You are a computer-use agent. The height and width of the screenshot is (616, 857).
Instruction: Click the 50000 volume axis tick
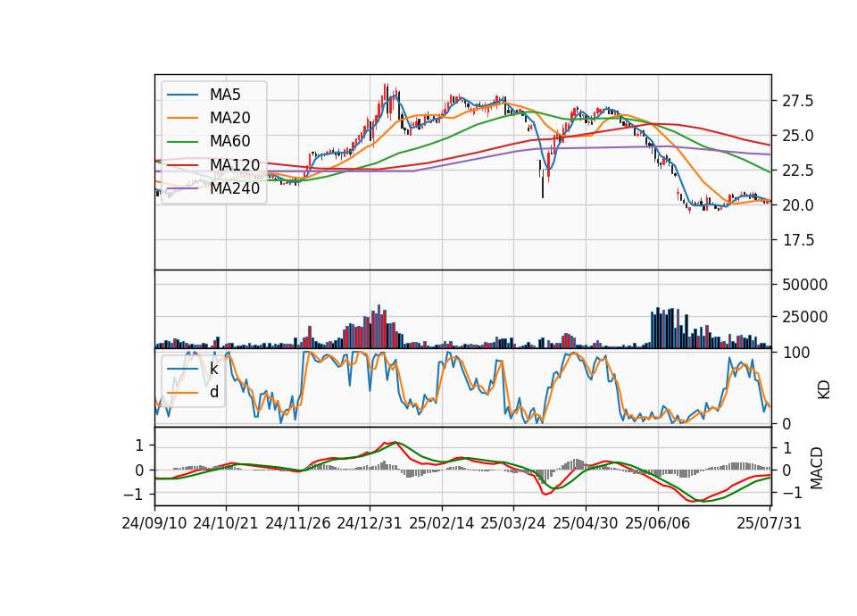coord(805,285)
